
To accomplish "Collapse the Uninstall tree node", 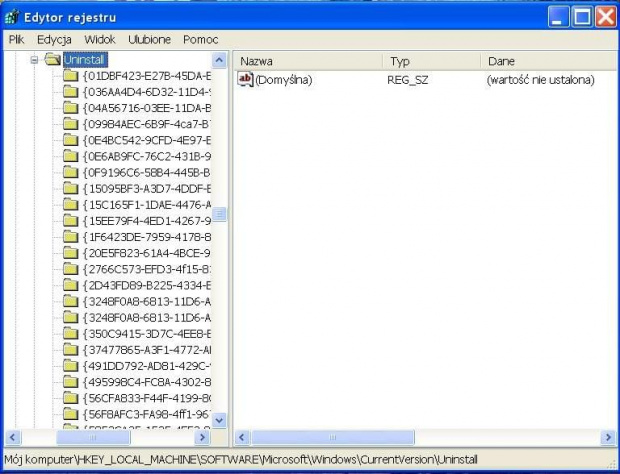I will [35, 60].
